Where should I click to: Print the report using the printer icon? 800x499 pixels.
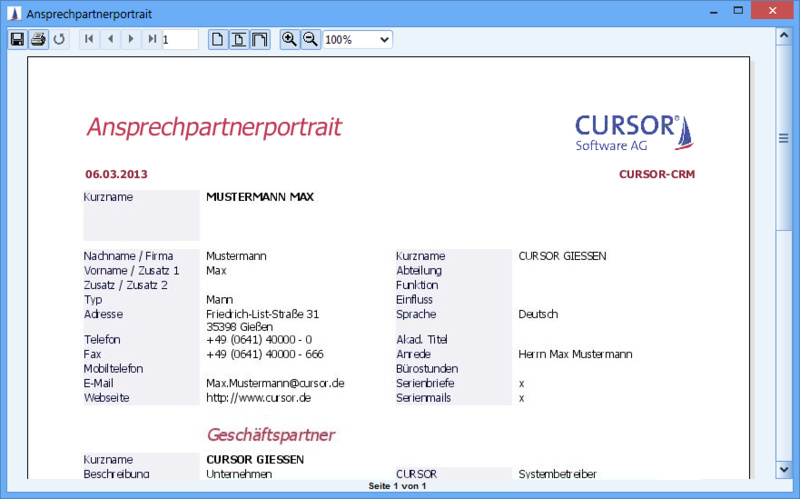tap(38, 40)
